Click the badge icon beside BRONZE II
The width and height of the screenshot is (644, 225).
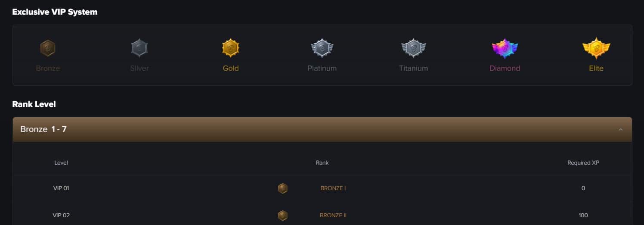coord(282,216)
